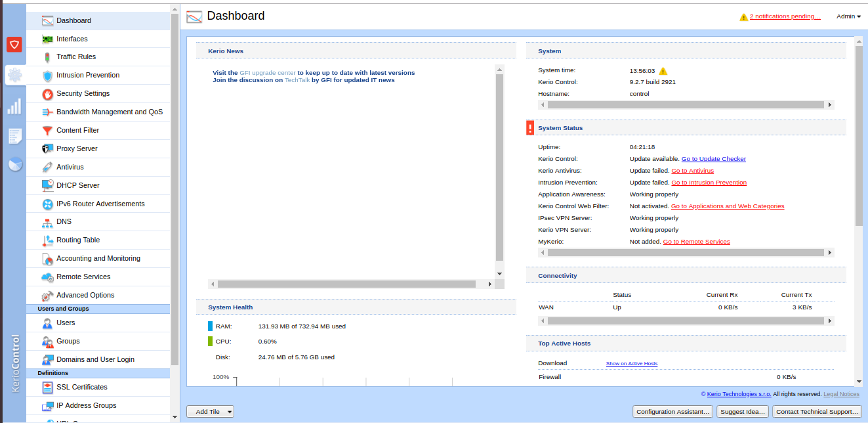This screenshot has height=423, width=868.
Task: Follow the Go to Remote Services link
Action: click(697, 242)
